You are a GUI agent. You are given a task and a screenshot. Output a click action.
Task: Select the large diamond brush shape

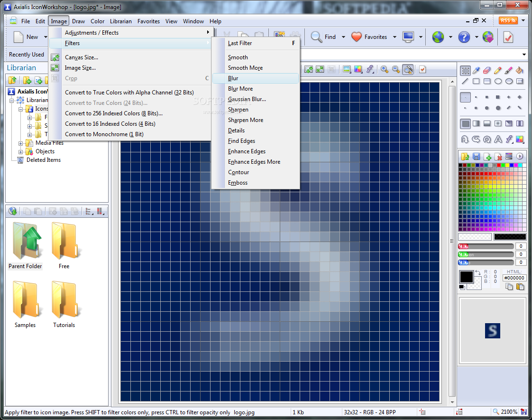coord(520,97)
